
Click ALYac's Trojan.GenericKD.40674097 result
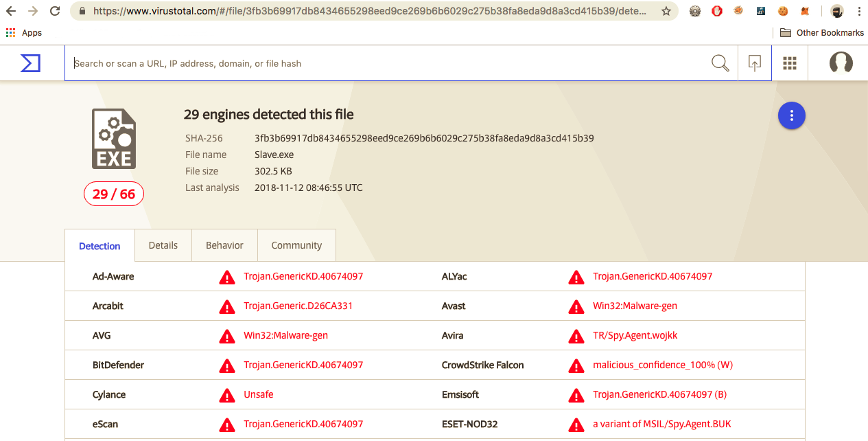pyautogui.click(x=653, y=276)
